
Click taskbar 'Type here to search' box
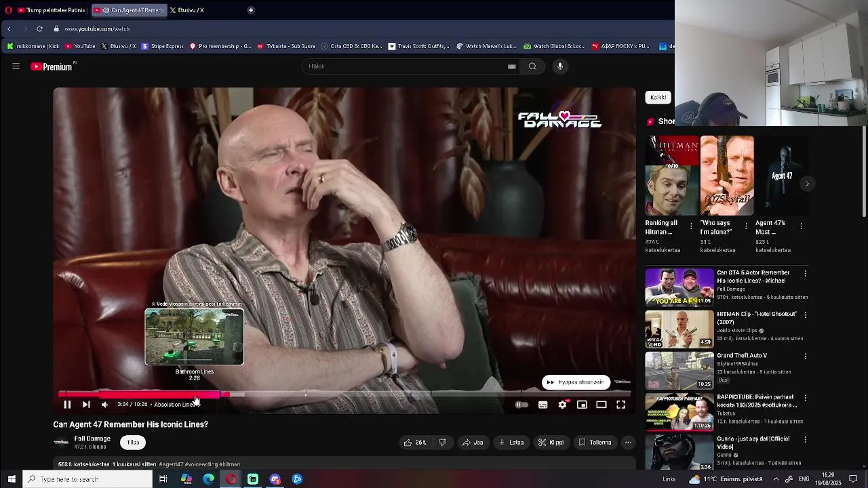88,479
